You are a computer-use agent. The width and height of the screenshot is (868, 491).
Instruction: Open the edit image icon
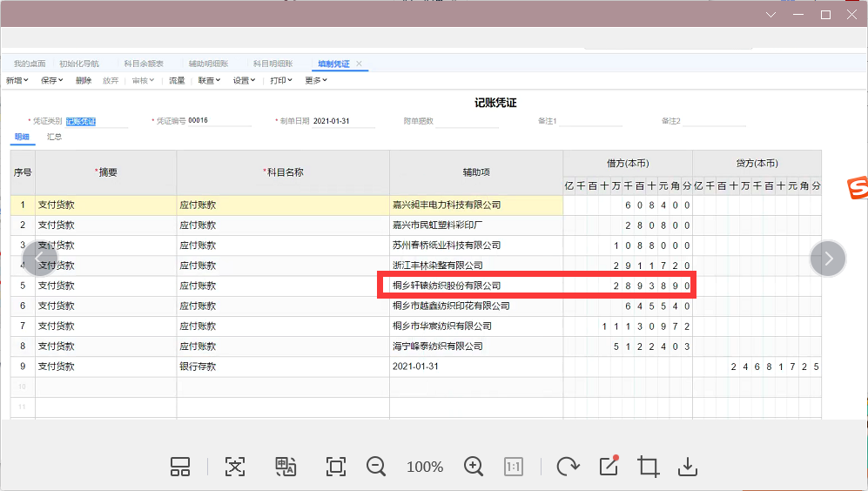[609, 466]
